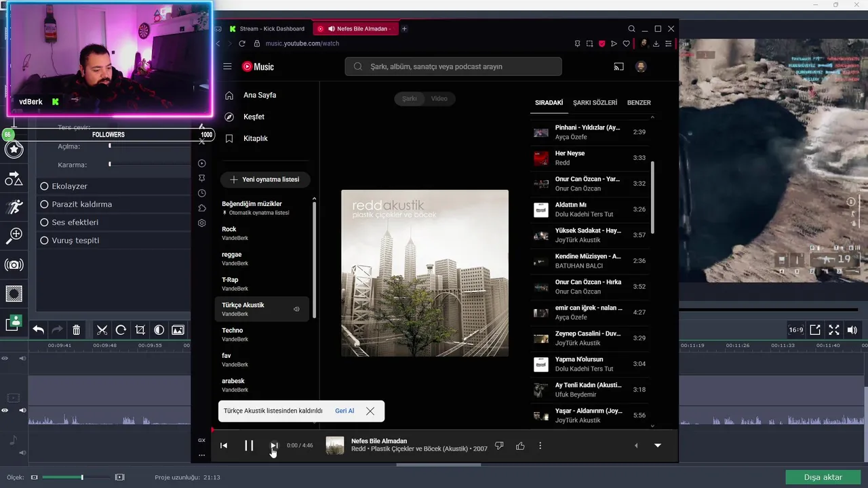Screen dimensions: 868x488
Task: Enable the Ekolayzer option
Action: point(44,186)
